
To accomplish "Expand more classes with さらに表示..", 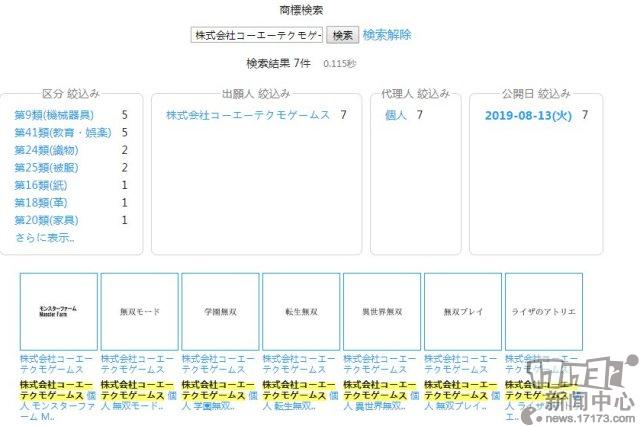I will 45,237.
